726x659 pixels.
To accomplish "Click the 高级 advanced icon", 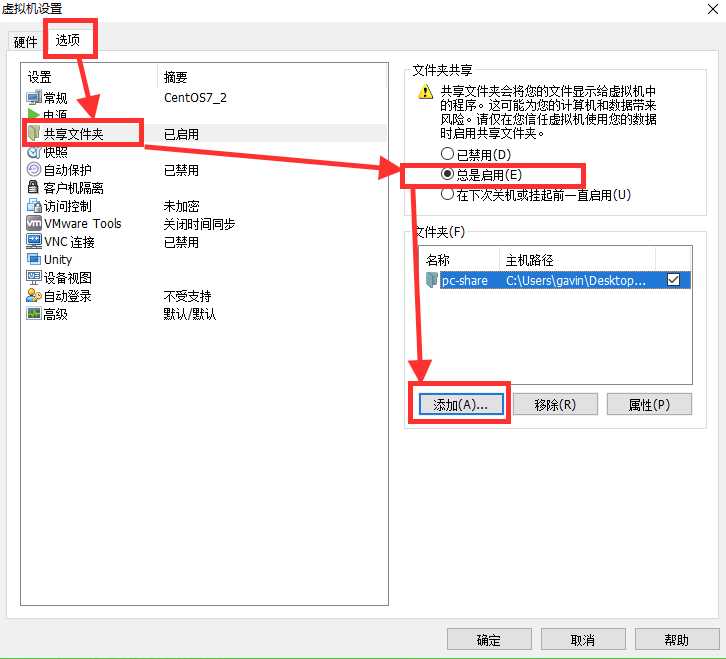I will point(34,314).
